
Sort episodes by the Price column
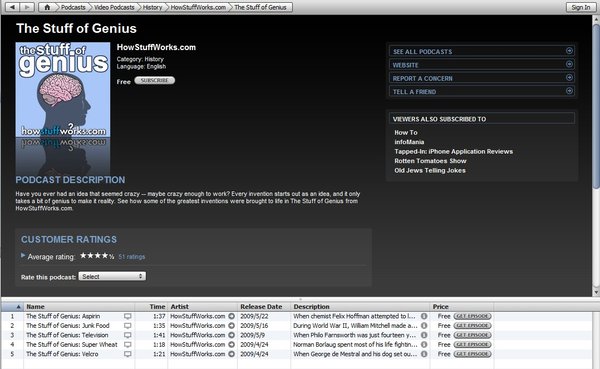[x=462, y=307]
